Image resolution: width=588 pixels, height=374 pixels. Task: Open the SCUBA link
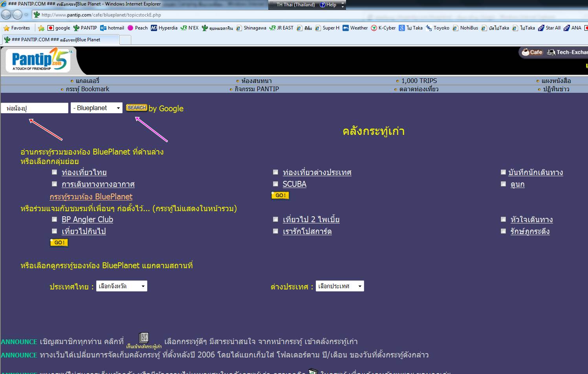(x=295, y=184)
